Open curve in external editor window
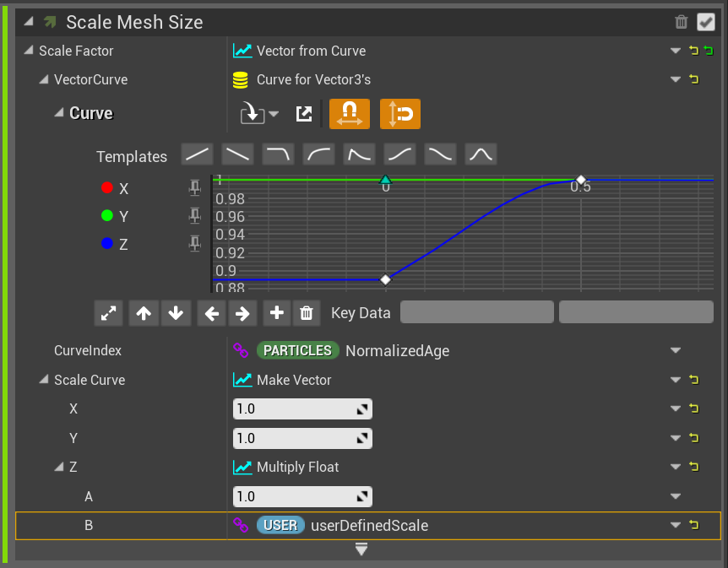Image resolution: width=728 pixels, height=568 pixels. coord(304,114)
